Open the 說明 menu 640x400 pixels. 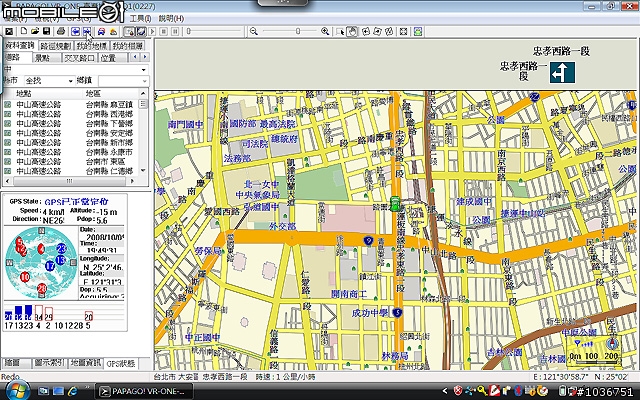tap(171, 18)
